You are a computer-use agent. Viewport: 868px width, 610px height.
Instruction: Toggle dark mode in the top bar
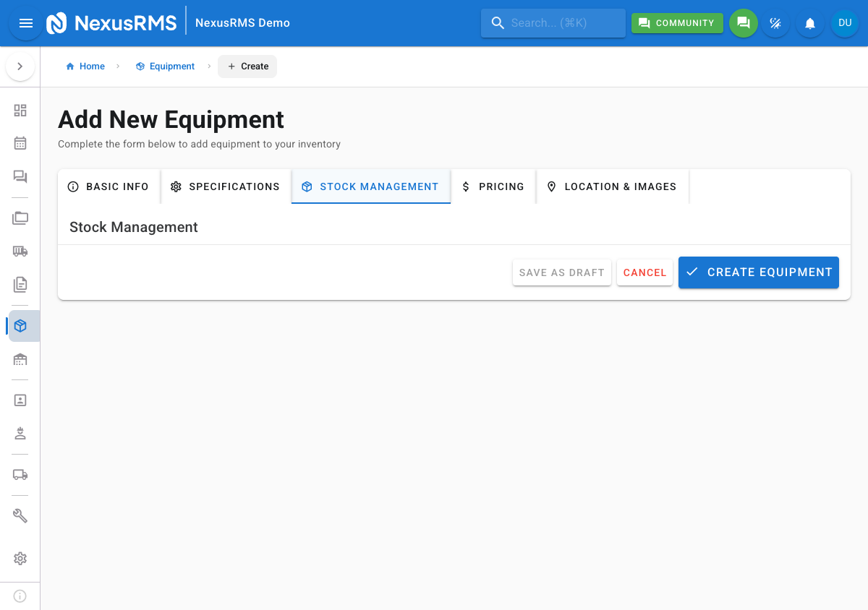click(775, 22)
